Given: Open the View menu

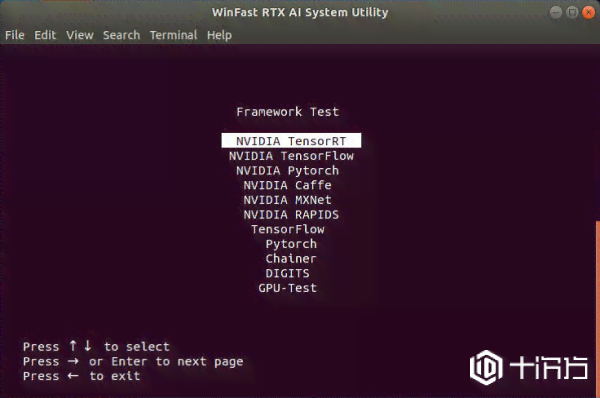Looking at the screenshot, I should 80,35.
